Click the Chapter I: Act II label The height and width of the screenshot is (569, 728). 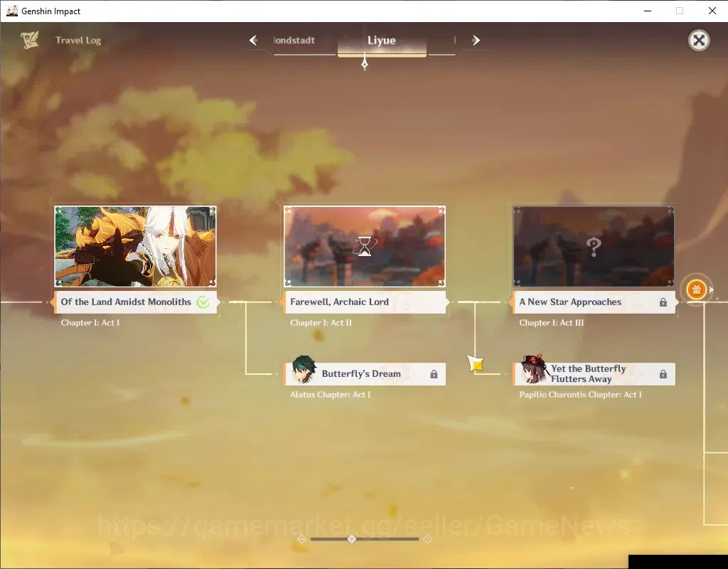point(321,323)
